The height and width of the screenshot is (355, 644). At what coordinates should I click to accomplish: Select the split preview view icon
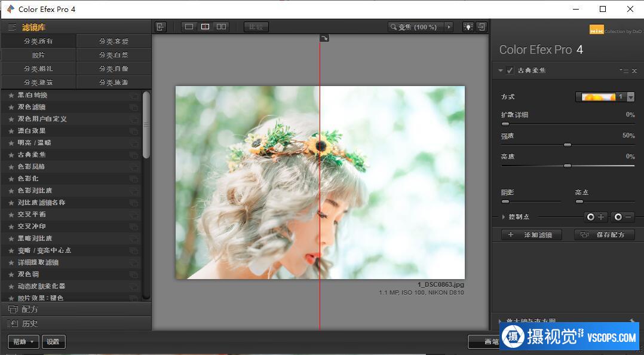pyautogui.click(x=205, y=27)
